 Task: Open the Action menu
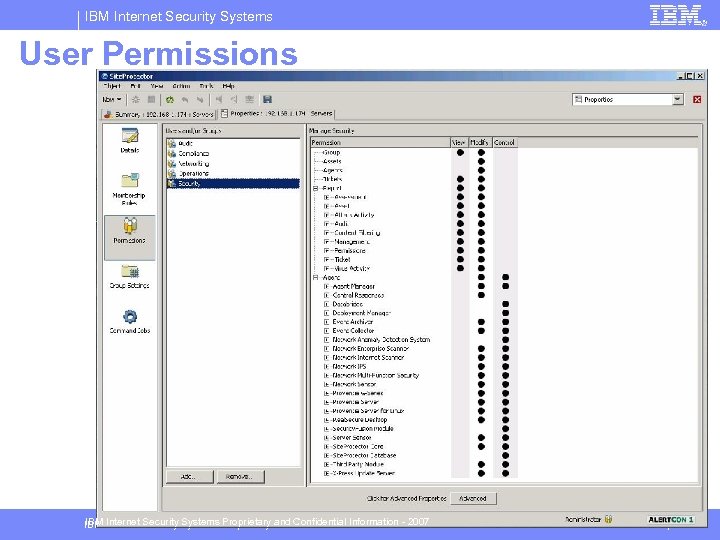click(181, 86)
